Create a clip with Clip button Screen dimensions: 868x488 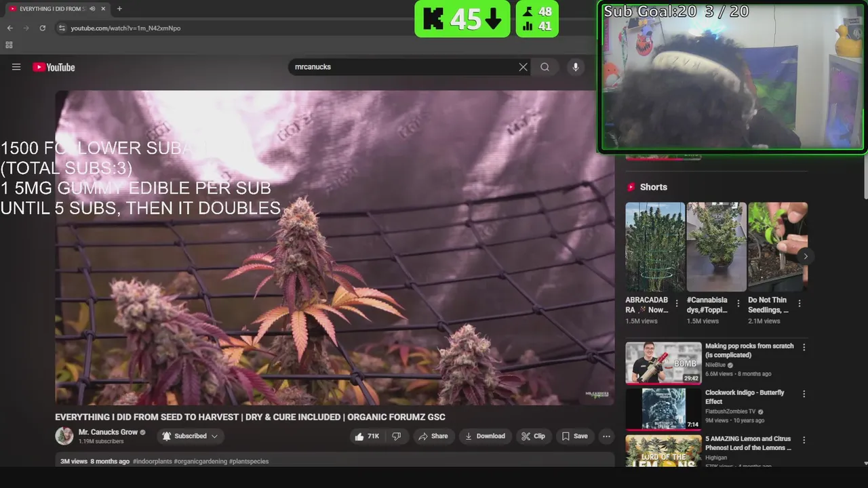tap(533, 436)
